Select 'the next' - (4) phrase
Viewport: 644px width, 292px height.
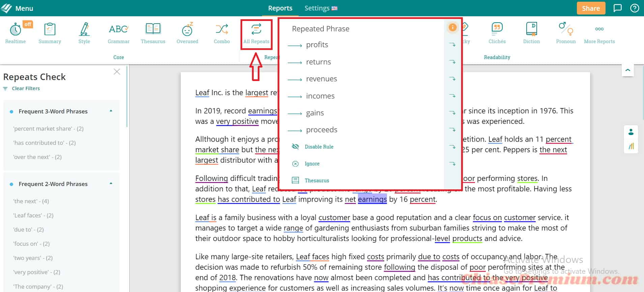click(31, 201)
